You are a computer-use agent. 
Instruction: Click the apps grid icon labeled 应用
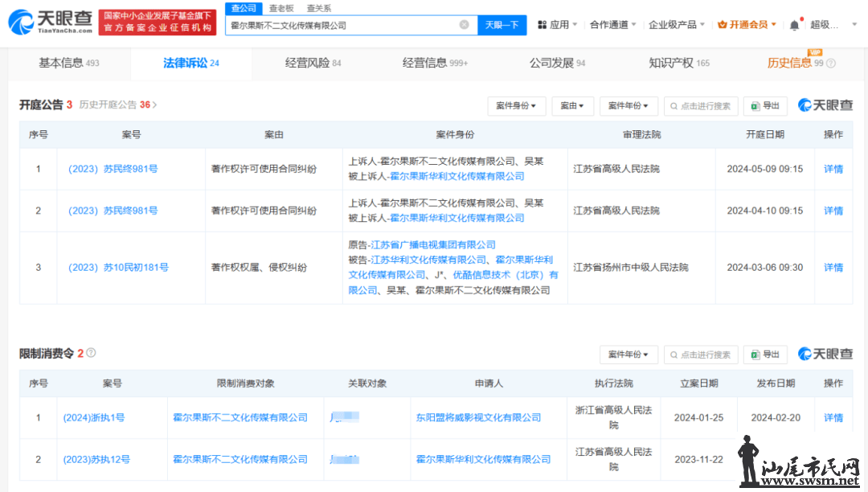(542, 25)
